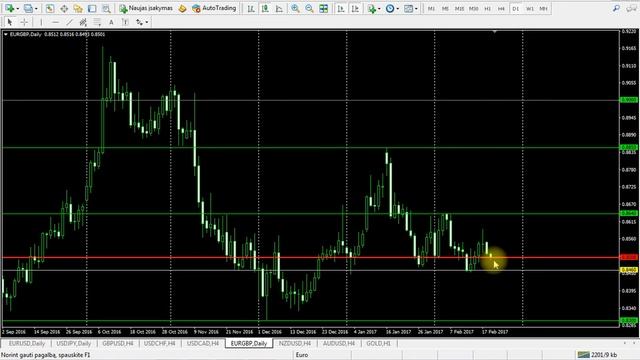Toggle Chart Shift icon
Screen dimensions: 640x360
[x=355, y=8]
